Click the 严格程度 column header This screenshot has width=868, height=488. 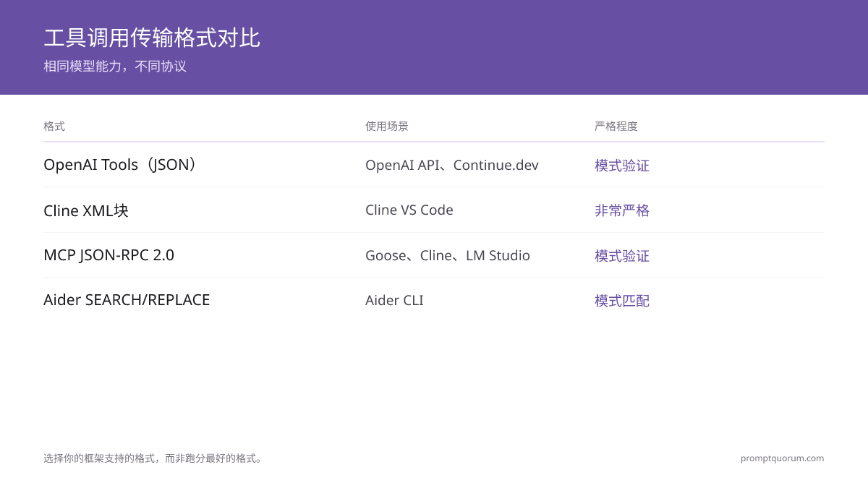coord(616,126)
